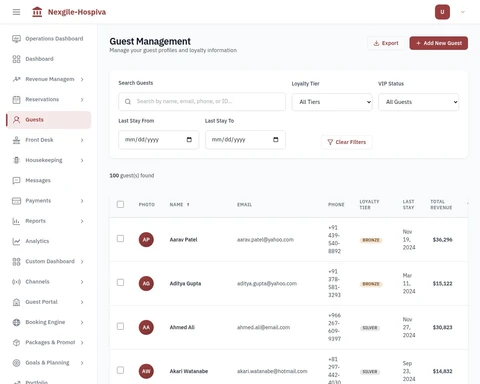Check the Akari Watanabe row checkbox
Screen dimensions: 480x384
click(x=120, y=370)
